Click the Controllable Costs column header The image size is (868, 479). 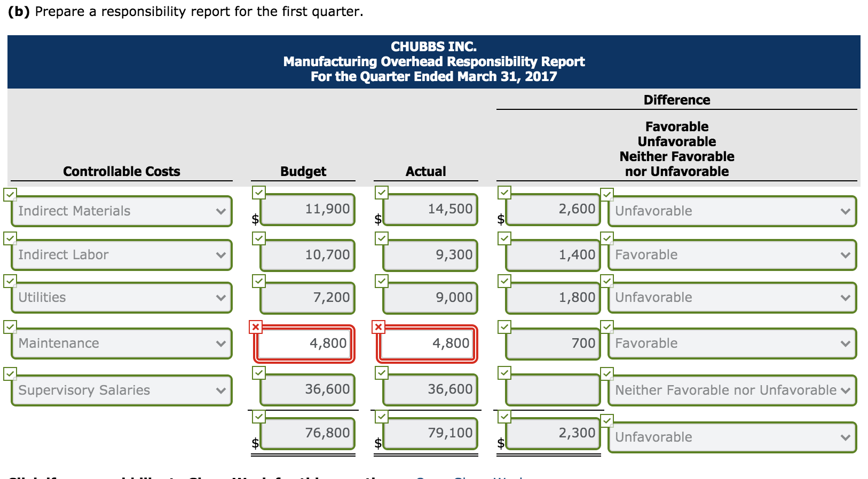(122, 172)
